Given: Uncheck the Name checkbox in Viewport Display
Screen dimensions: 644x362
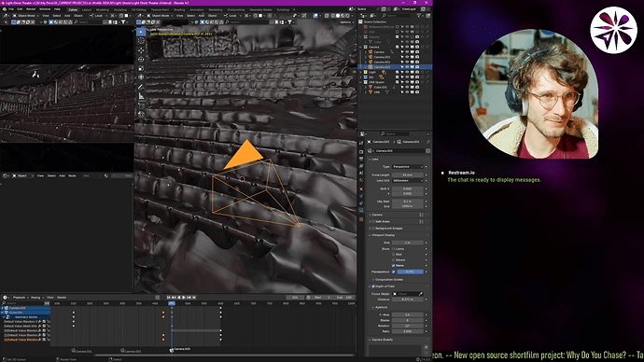Looking at the screenshot, I should click(393, 266).
